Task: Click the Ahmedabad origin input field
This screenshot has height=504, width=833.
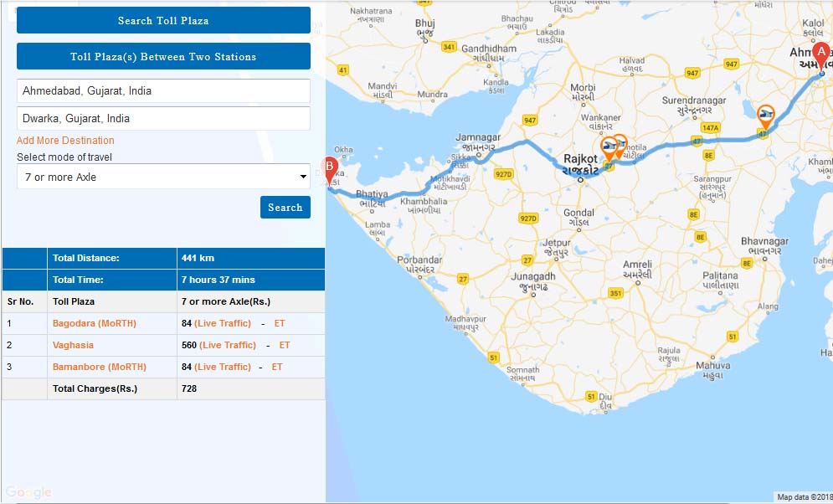Action: [x=163, y=90]
